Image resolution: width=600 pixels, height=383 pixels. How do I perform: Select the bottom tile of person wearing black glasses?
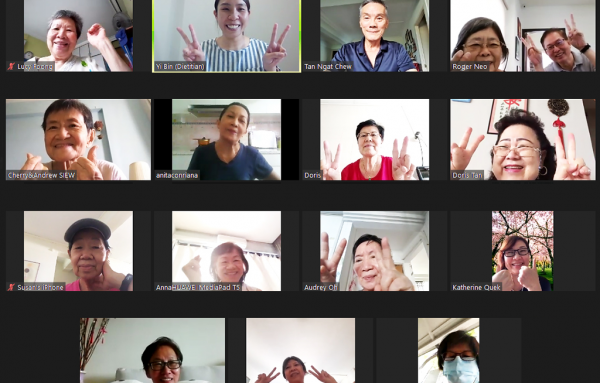[153, 350]
